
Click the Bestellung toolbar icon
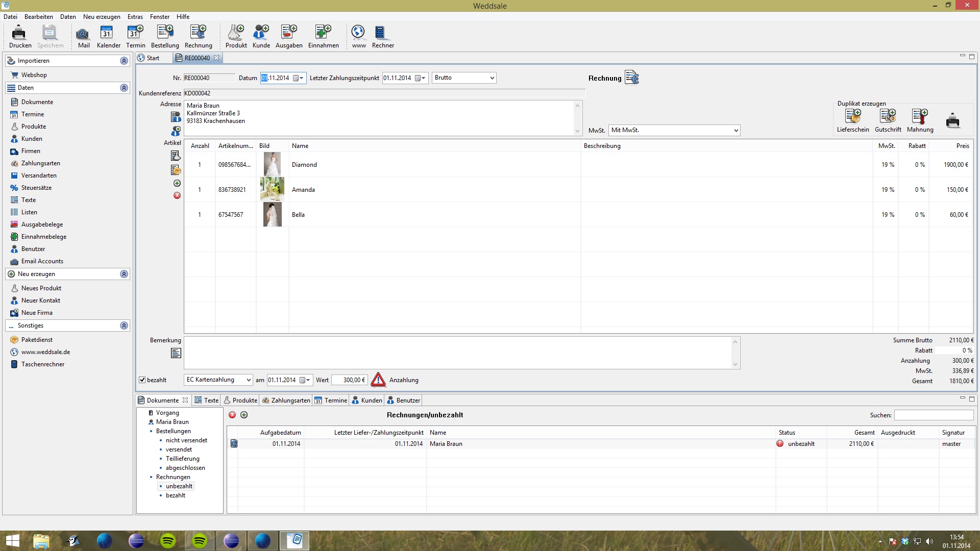[x=164, y=33]
